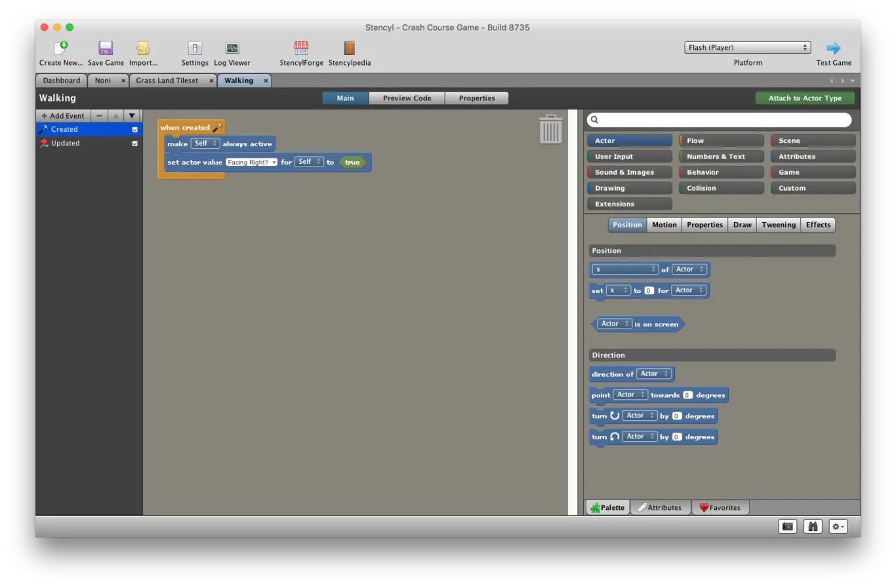The image size is (896, 588).
Task: Click the keyboard icon in status bar
Action: [788, 526]
